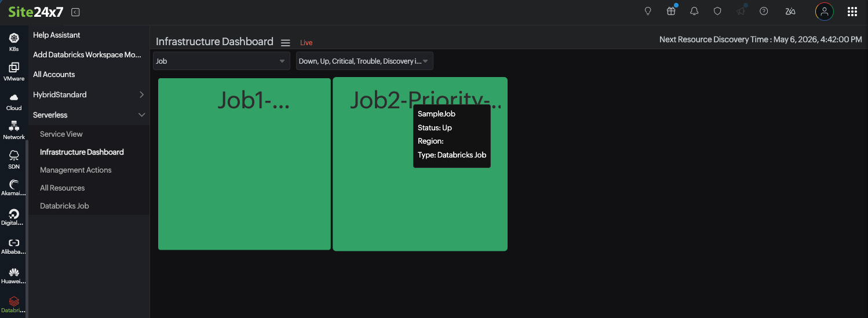Open the Huawei sidebar icon
Screen dimensions: 868x318
point(14,276)
